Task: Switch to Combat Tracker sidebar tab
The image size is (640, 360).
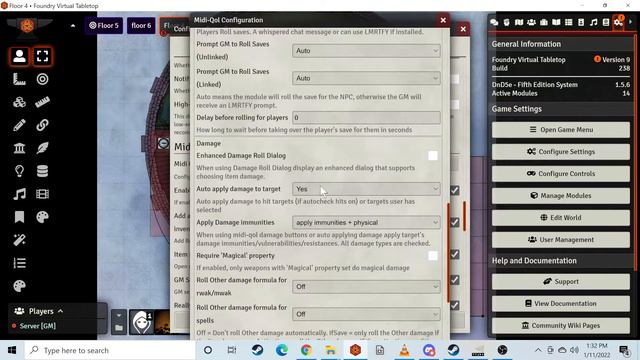Action: [507, 22]
